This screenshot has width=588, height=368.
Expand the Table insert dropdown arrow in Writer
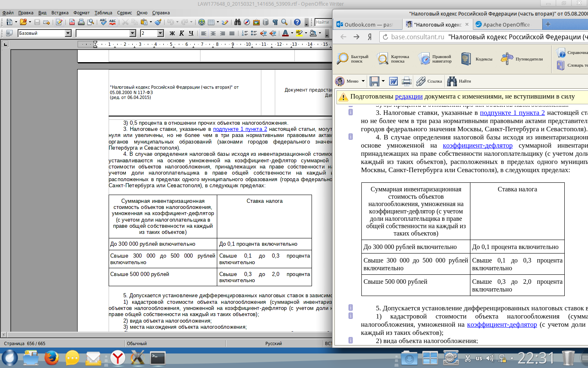218,22
